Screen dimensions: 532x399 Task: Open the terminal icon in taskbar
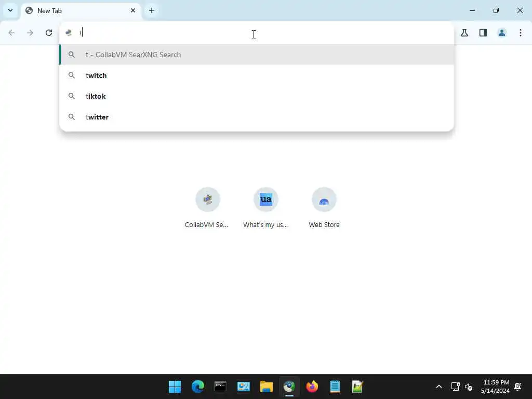(220, 387)
